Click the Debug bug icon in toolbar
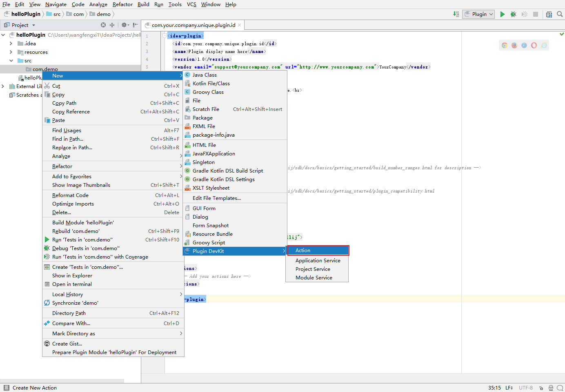The height and width of the screenshot is (392, 565). [514, 14]
